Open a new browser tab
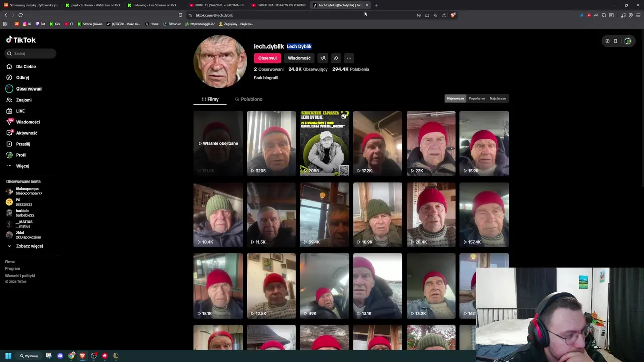Screen dimensions: 644x362 coord(376,5)
